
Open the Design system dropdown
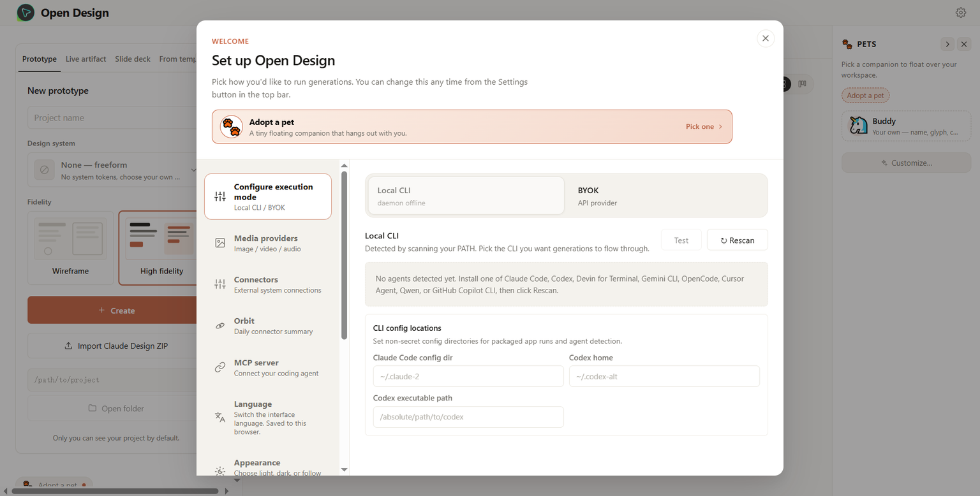(112, 170)
